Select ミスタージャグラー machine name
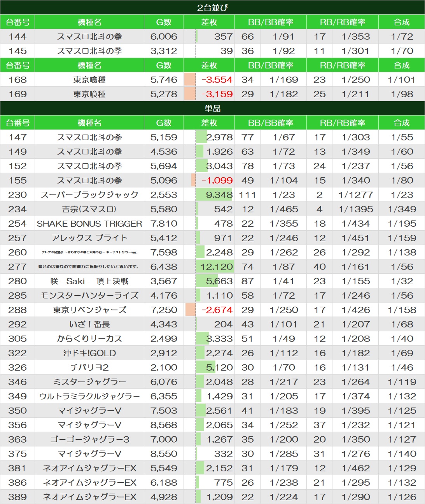The width and height of the screenshot is (425, 504). click(89, 382)
